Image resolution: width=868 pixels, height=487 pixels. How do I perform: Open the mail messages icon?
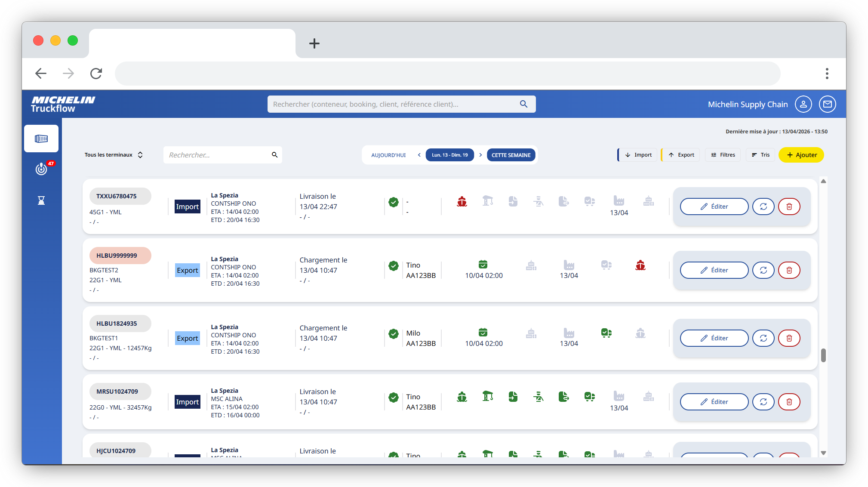[827, 104]
